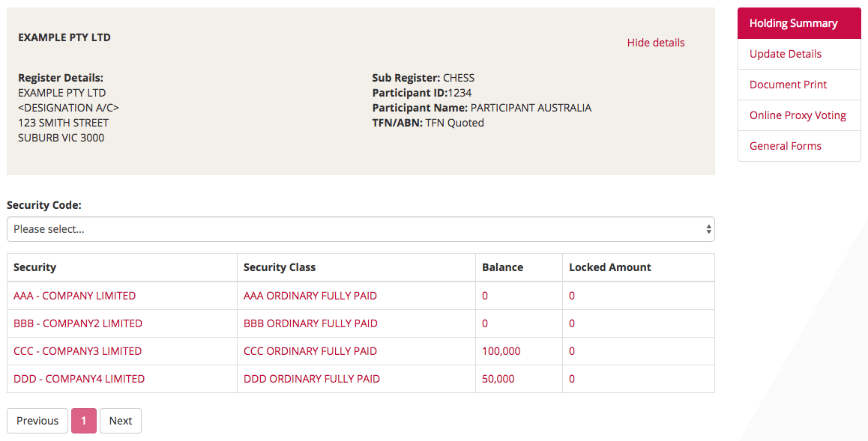Hide the holding details panel
The image size is (868, 441).
coord(655,43)
